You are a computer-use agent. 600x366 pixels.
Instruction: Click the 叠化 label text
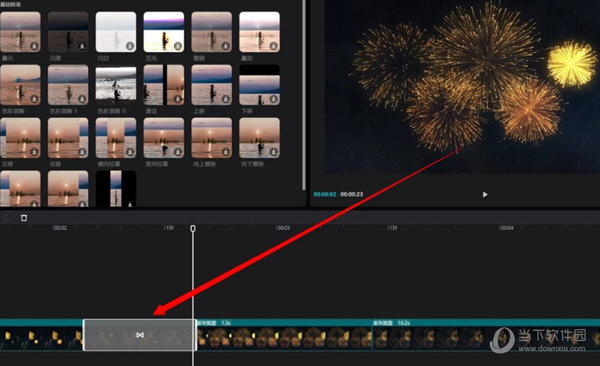tap(7, 58)
